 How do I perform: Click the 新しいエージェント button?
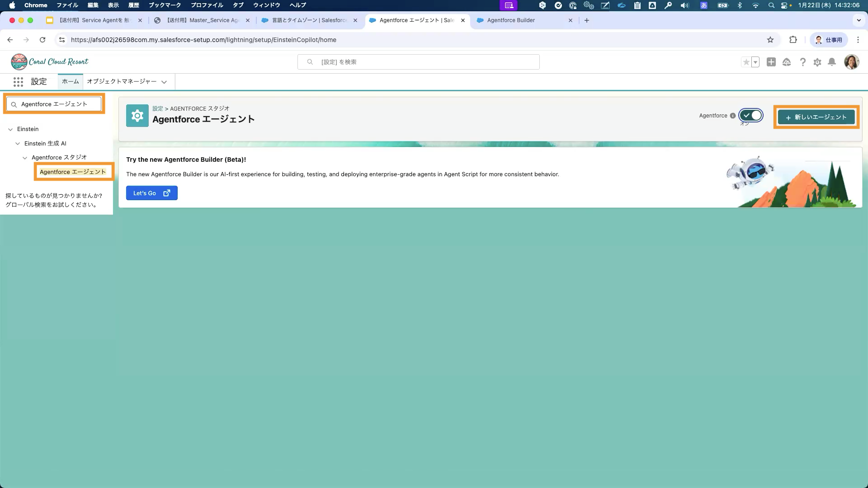tap(816, 117)
